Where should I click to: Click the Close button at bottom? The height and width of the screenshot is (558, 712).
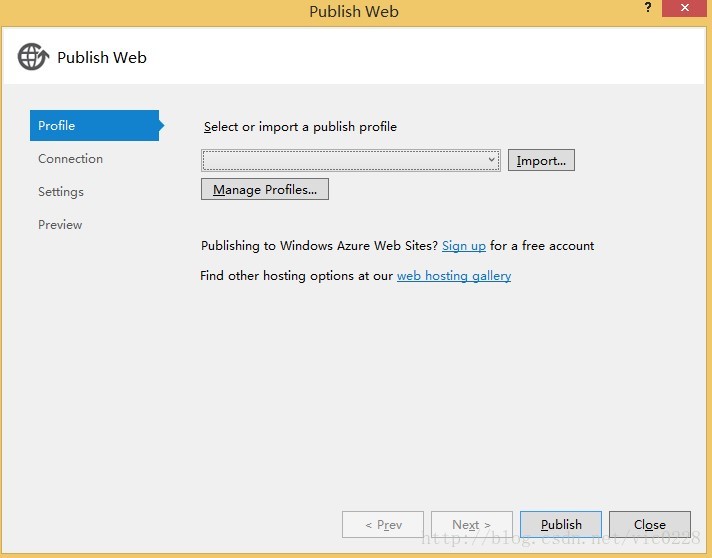point(650,524)
